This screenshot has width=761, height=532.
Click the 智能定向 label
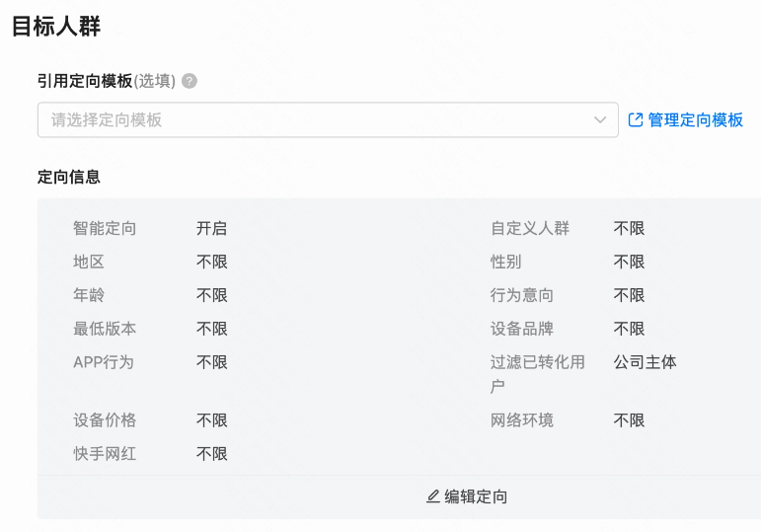[x=105, y=228]
